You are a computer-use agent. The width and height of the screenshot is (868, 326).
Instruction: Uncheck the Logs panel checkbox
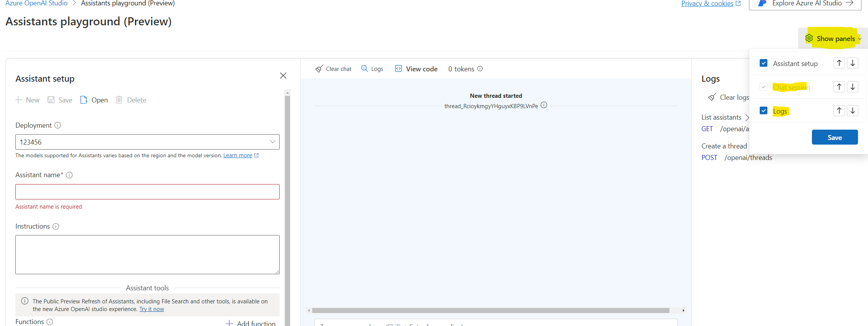[x=764, y=111]
